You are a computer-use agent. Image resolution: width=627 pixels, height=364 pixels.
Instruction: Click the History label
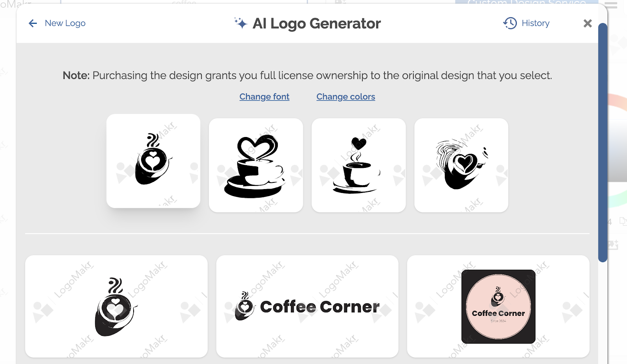point(535,23)
